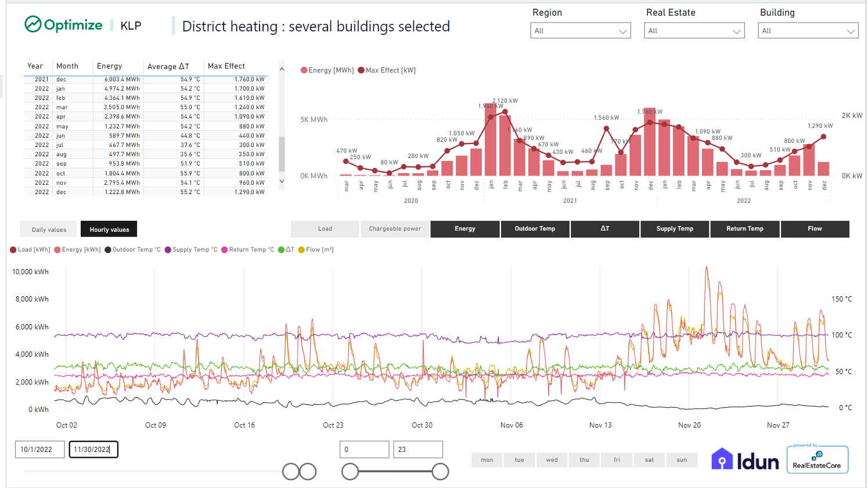Click the Max Effect [kW] legend marker
The width and height of the screenshot is (868, 488).
click(361, 70)
